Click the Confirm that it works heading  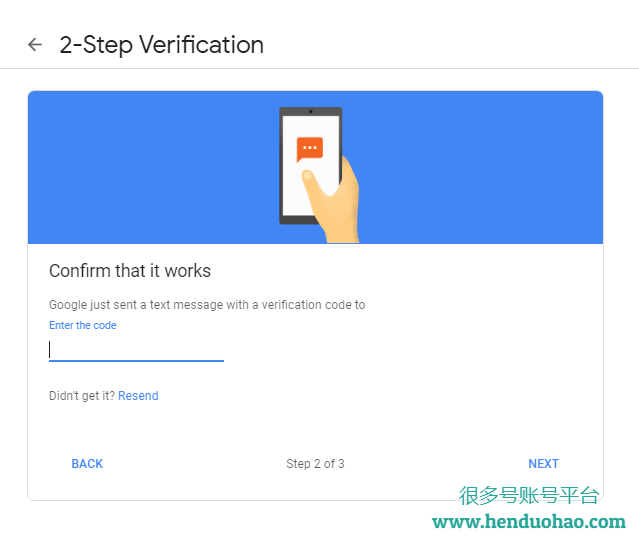[130, 271]
